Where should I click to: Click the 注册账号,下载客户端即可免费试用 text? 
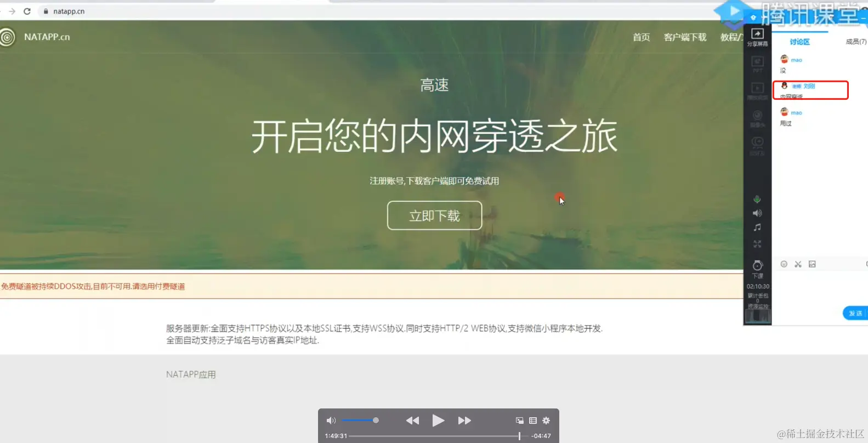434,181
